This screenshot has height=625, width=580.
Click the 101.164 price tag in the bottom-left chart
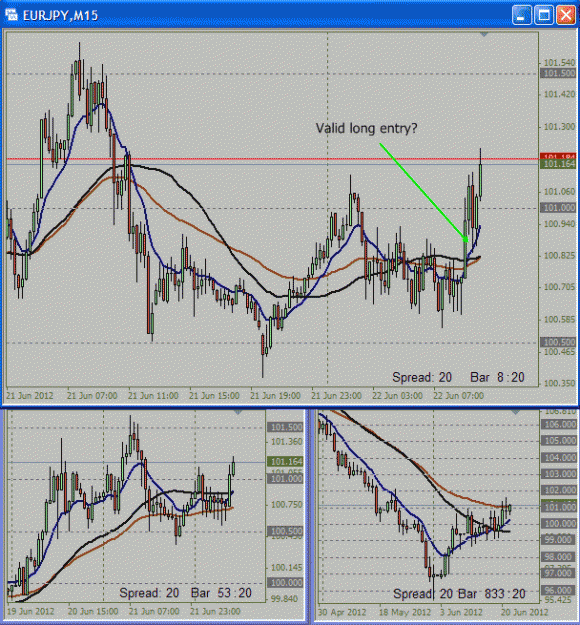[x=285, y=462]
